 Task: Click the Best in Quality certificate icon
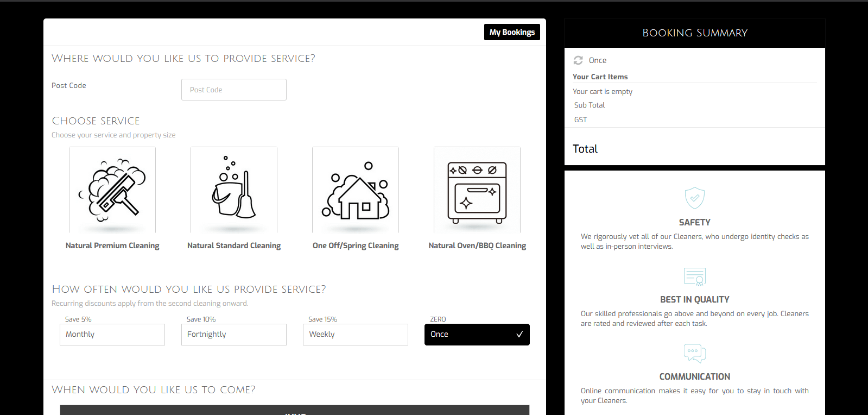click(x=695, y=276)
